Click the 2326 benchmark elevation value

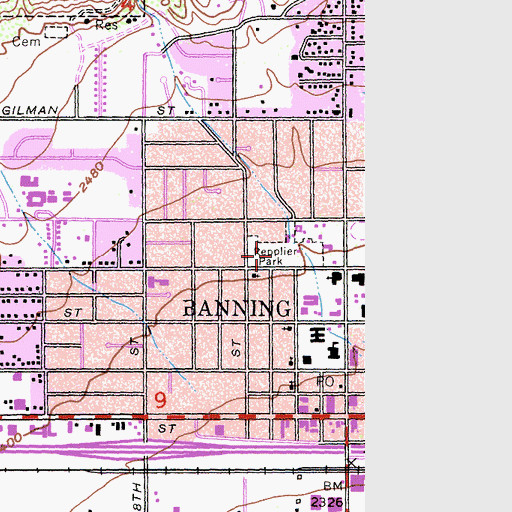click(x=327, y=502)
